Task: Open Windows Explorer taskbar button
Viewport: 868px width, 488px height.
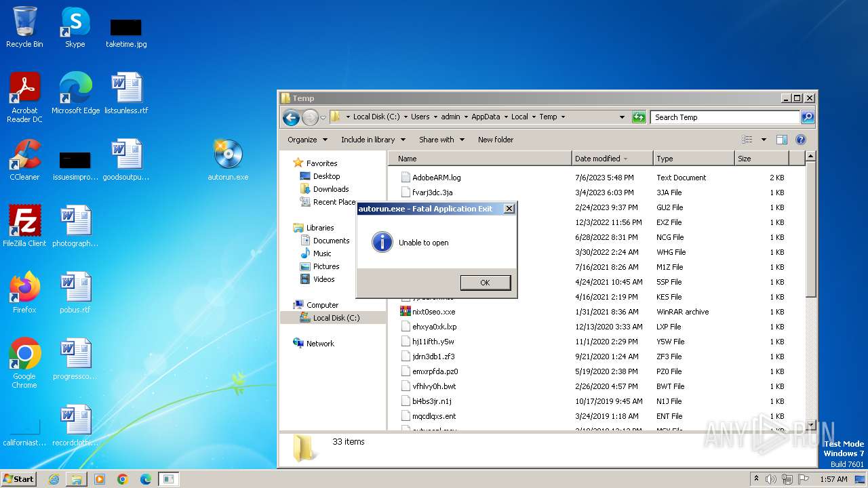Action: pyautogui.click(x=77, y=479)
